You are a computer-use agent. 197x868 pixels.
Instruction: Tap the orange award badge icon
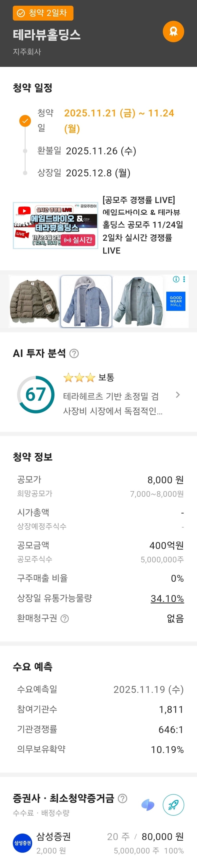point(173,31)
